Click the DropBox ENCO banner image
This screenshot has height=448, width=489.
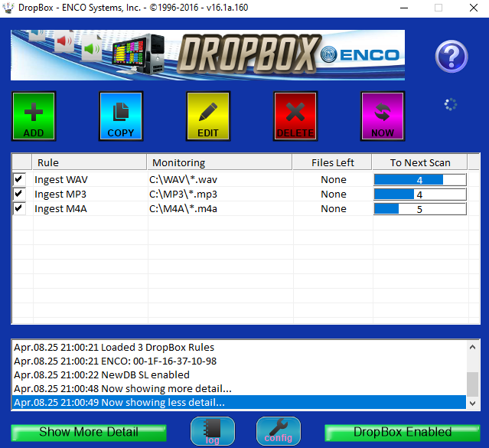(x=207, y=55)
